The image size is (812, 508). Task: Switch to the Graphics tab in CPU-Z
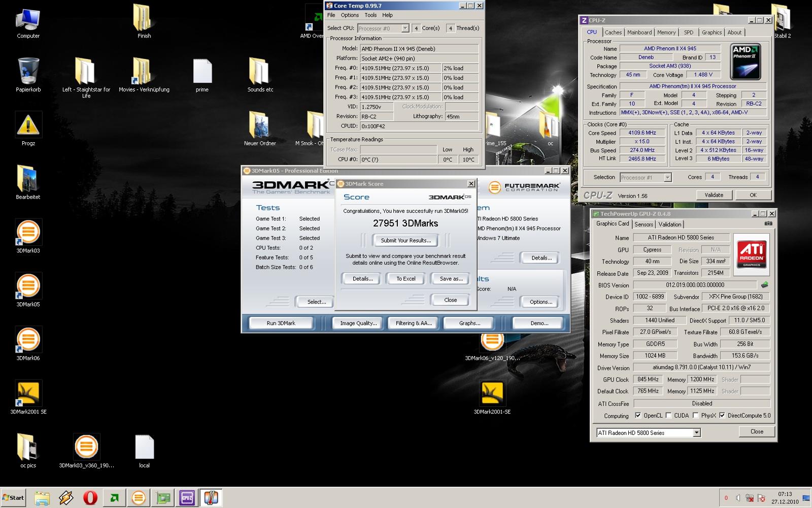point(712,33)
